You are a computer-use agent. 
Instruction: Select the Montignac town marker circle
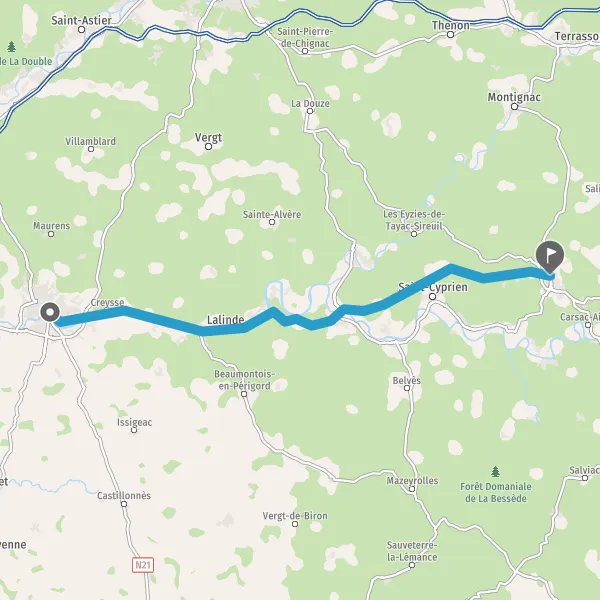point(515,106)
